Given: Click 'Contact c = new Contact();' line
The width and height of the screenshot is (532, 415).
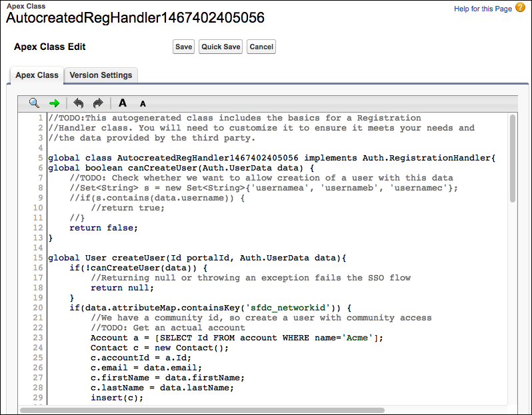Looking at the screenshot, I should pyautogui.click(x=159, y=348).
